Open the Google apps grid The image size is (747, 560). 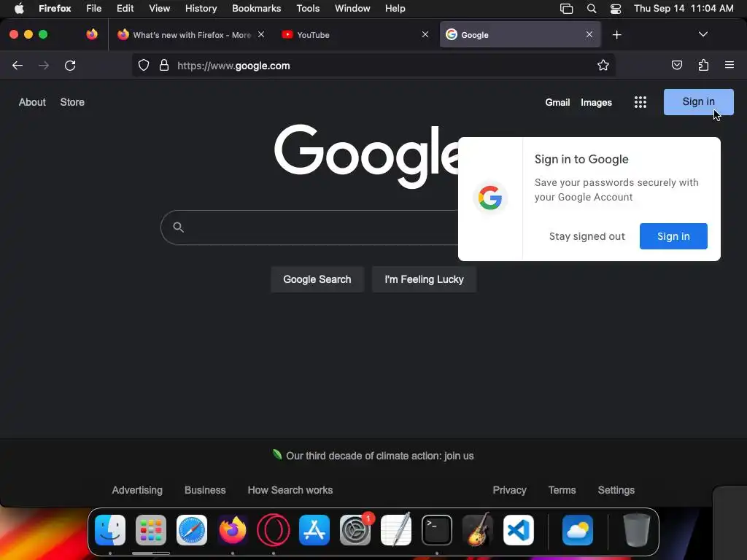click(x=640, y=102)
